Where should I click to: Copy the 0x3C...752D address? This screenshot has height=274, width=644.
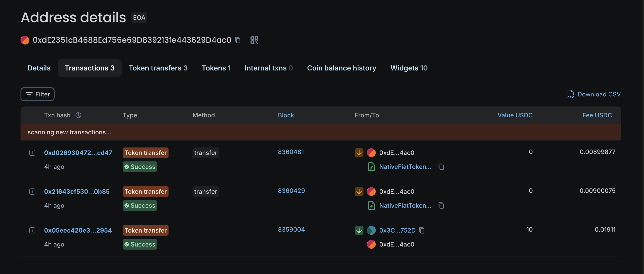point(422,230)
